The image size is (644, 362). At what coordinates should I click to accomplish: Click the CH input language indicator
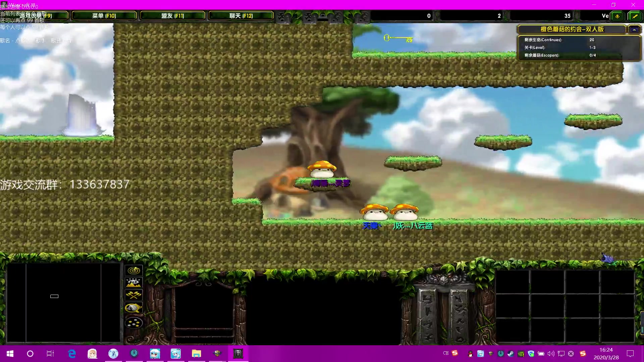(446, 353)
